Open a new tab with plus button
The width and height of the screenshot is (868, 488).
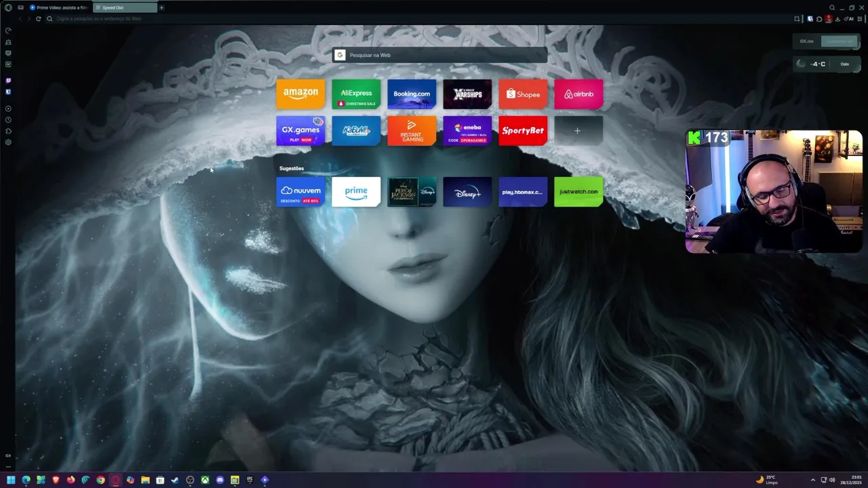(161, 7)
